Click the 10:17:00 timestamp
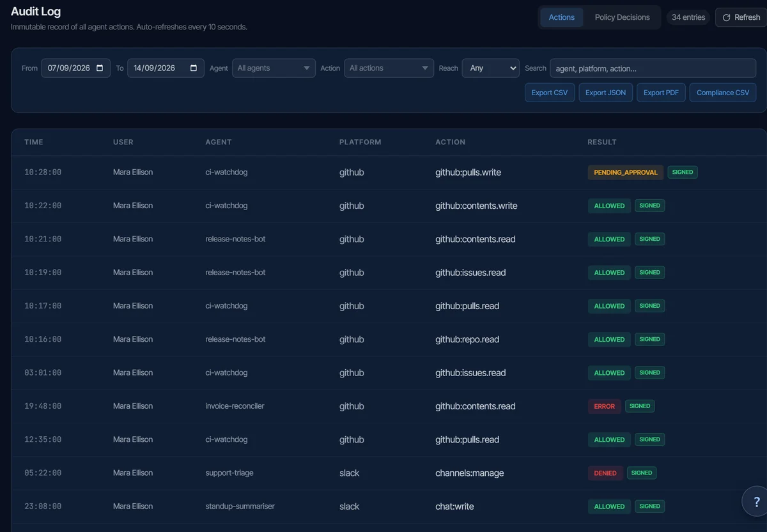 tap(43, 306)
